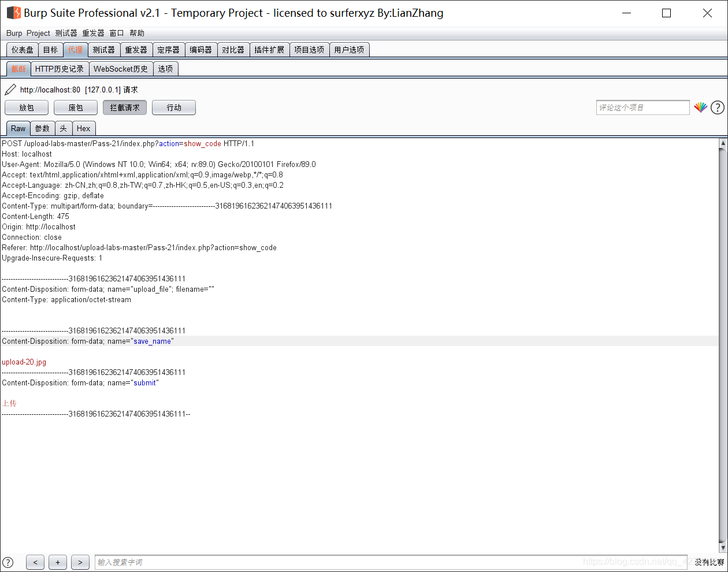Click the 废包 drop button
This screenshot has height=572, width=728.
76,107
